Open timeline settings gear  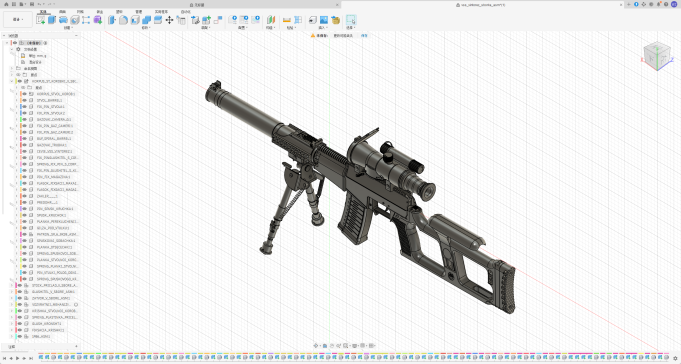click(675, 358)
